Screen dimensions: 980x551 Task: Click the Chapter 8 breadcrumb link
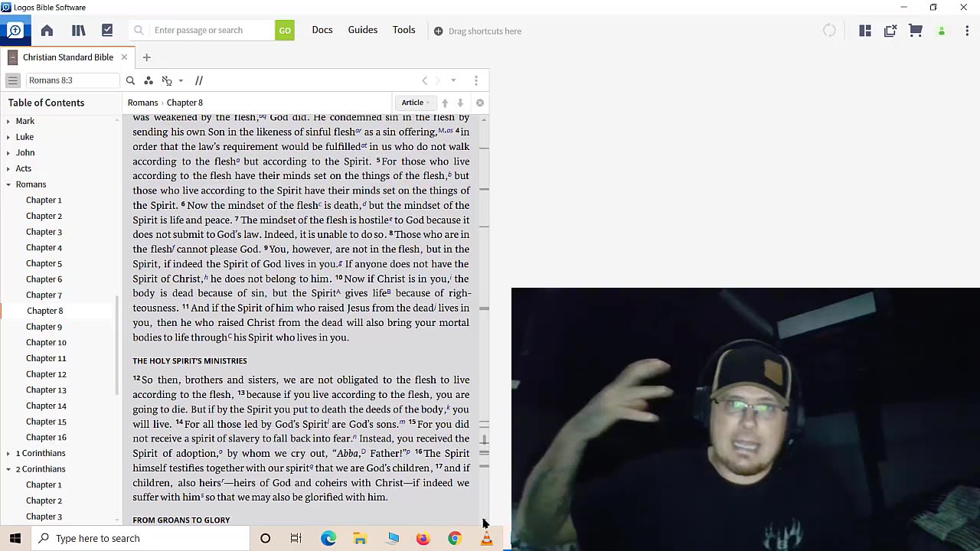(x=185, y=103)
